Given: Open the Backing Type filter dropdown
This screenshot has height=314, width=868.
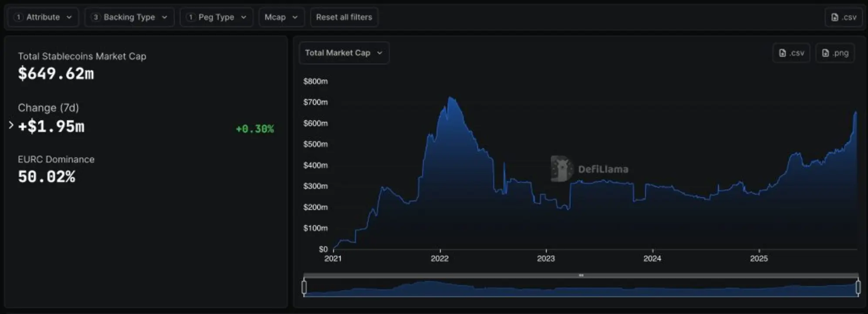Looking at the screenshot, I should pos(129,17).
